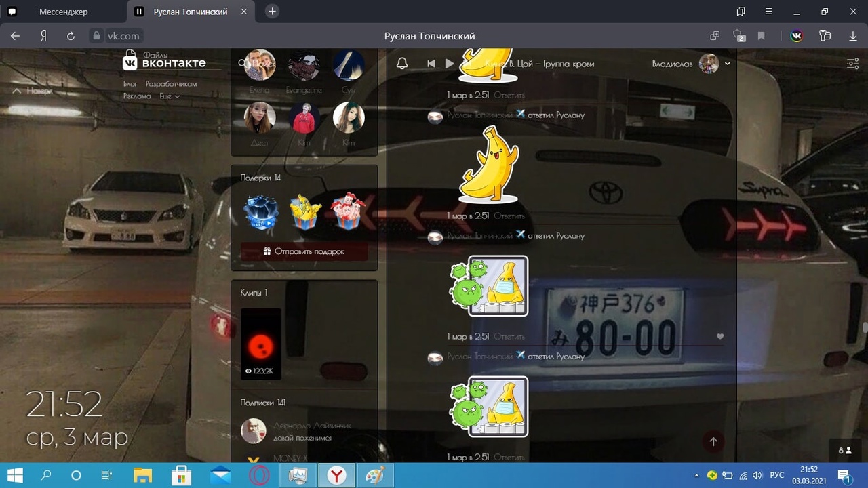Screen dimensions: 868x488
Task: Like the comment with the heart icon
Action: pyautogui.click(x=720, y=336)
